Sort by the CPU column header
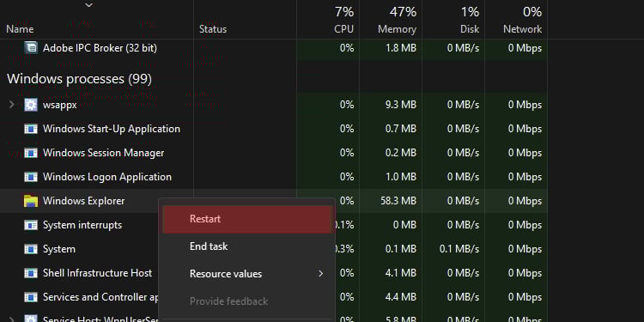This screenshot has height=322, width=644. (x=343, y=29)
